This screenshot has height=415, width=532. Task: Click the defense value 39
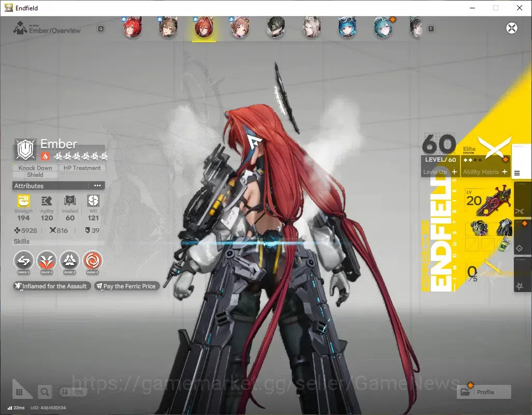click(95, 230)
